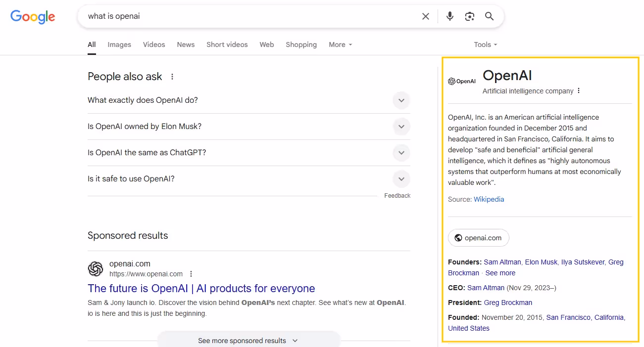The width and height of the screenshot is (644, 347).
Task: Open the Shopping tab
Action: click(301, 44)
